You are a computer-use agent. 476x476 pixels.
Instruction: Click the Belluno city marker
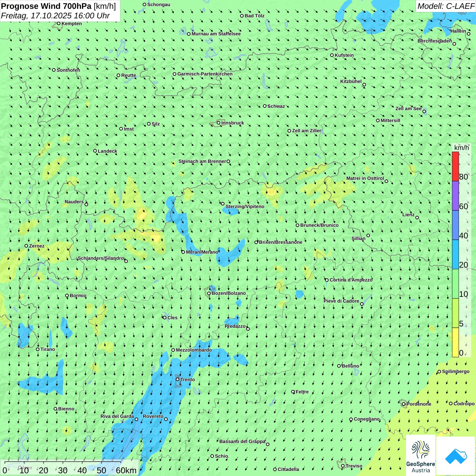click(339, 366)
